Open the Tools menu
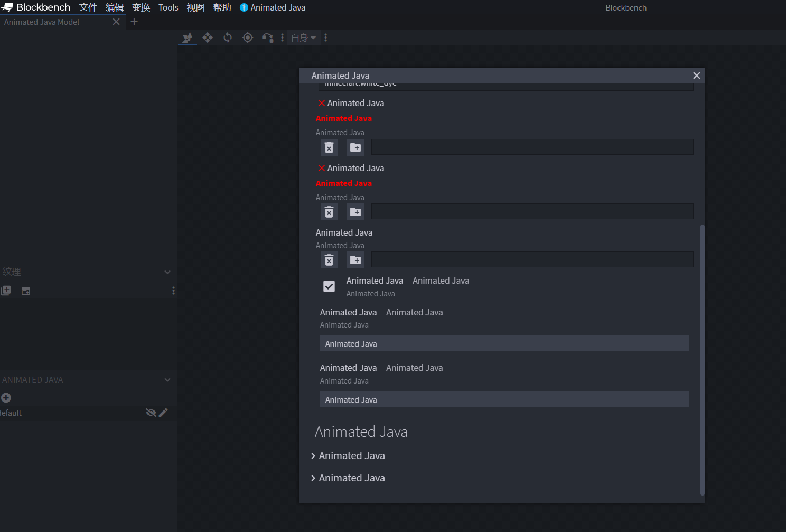This screenshot has height=532, width=786. pos(169,7)
